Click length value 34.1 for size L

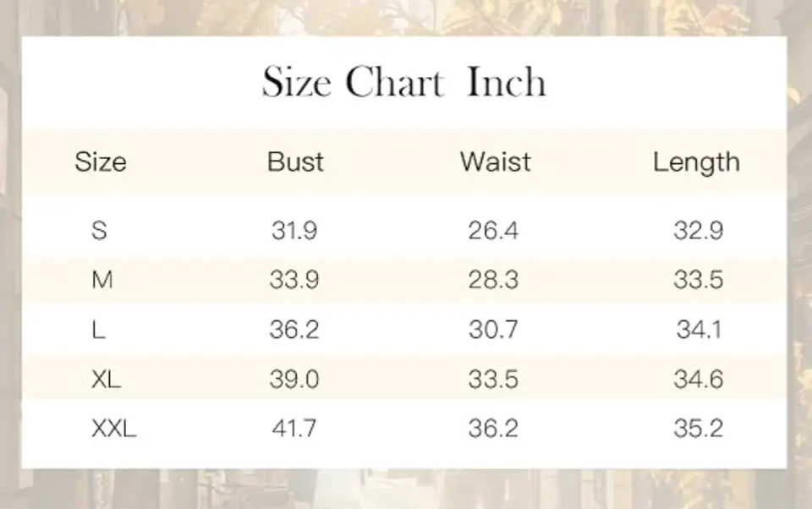[x=698, y=330]
